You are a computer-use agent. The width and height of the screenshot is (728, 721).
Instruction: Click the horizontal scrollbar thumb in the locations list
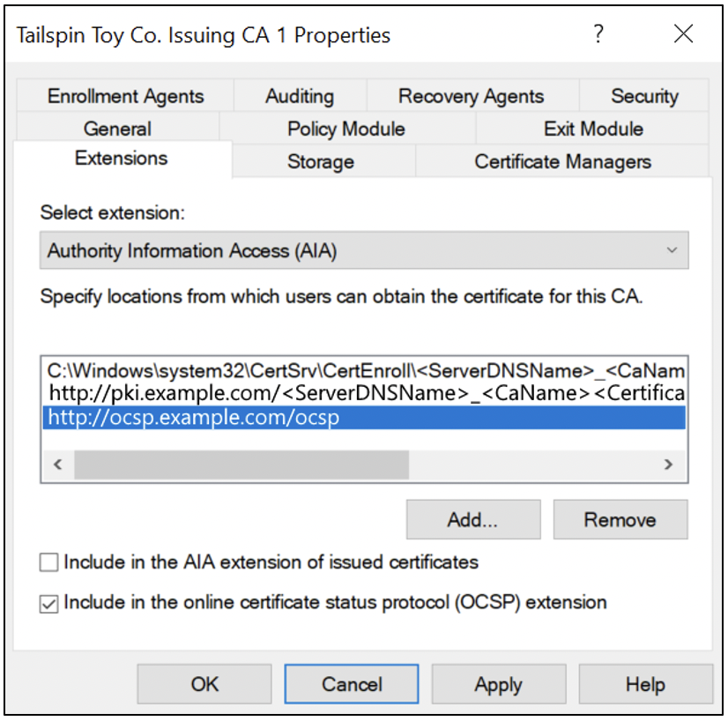[241, 464]
